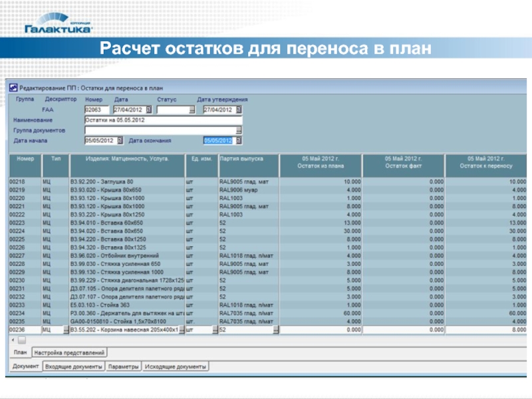Click the Номер column header
Image resolution: width=532 pixels, height=399 pixels.
[25, 160]
